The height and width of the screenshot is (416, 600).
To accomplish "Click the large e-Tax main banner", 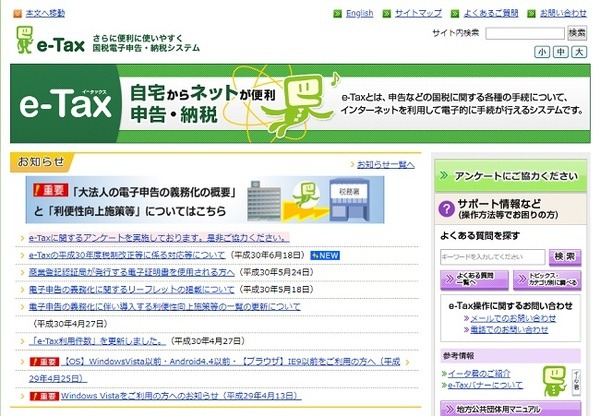I will (x=300, y=104).
